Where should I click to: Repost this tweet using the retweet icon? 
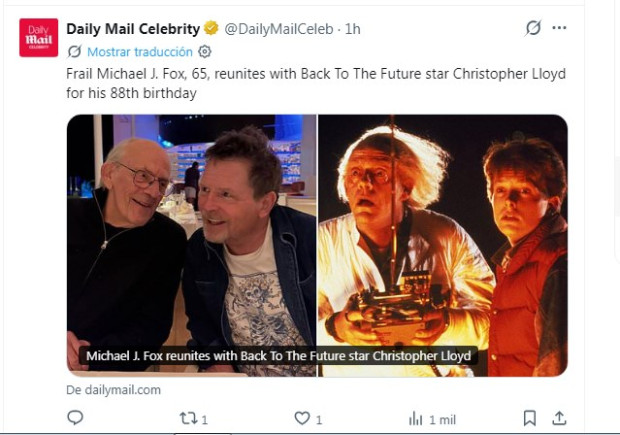(x=187, y=418)
